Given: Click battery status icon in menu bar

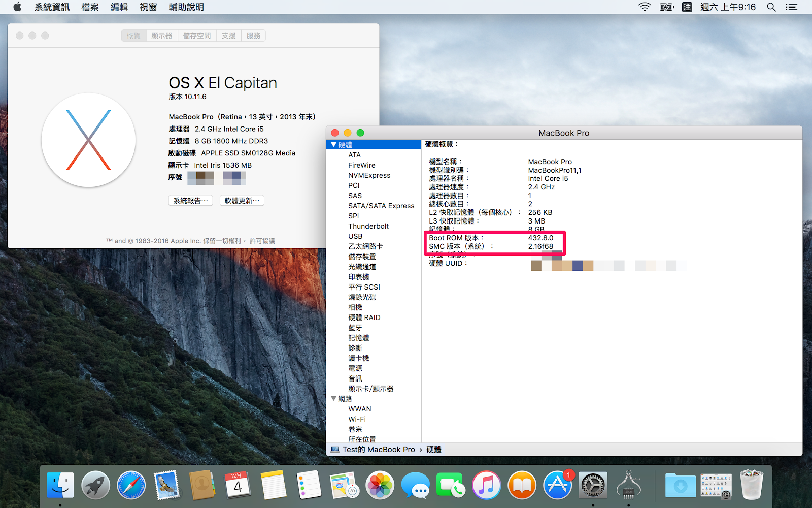Looking at the screenshot, I should tap(666, 7).
